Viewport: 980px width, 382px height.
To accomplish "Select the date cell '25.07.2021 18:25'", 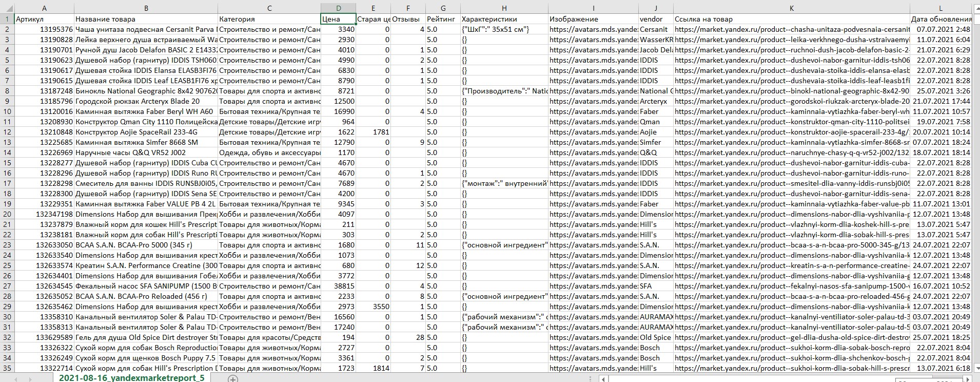I will 941,337.
